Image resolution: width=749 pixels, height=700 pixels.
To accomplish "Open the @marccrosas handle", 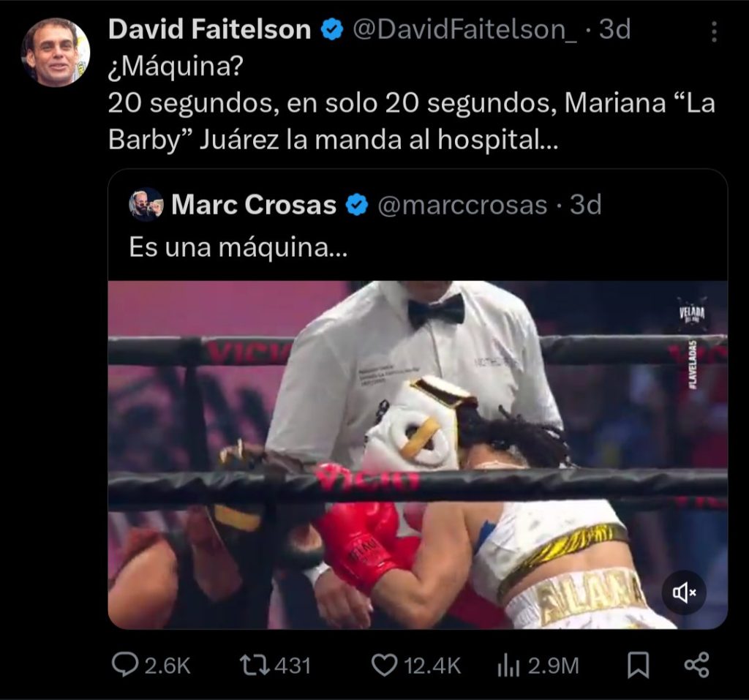I will [462, 206].
